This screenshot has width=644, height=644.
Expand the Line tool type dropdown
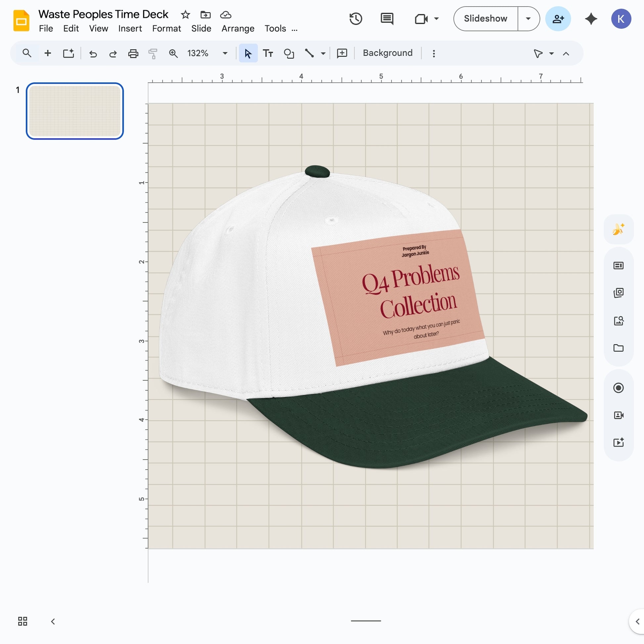(323, 53)
